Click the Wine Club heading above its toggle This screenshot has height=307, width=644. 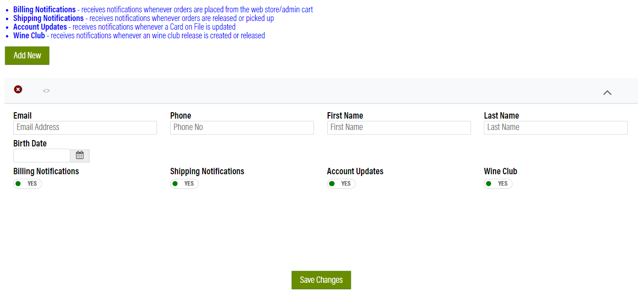pyautogui.click(x=500, y=171)
